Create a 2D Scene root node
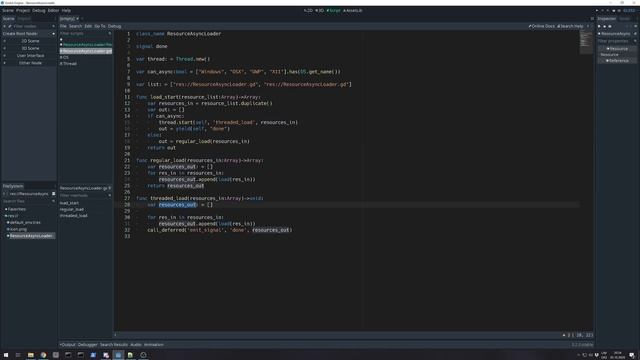 pyautogui.click(x=30, y=41)
